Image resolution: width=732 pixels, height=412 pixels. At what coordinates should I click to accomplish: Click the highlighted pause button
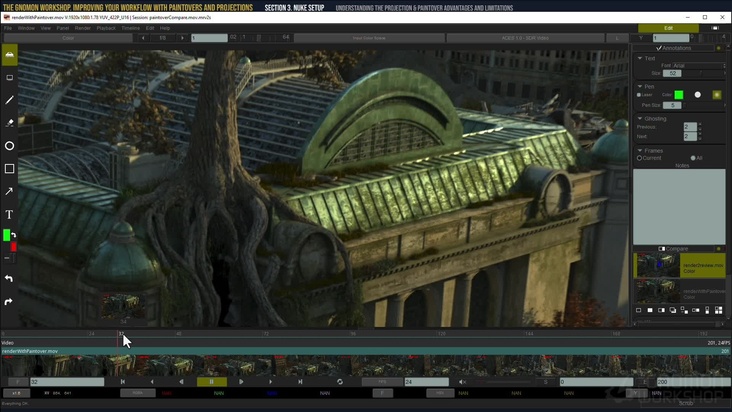[211, 382]
